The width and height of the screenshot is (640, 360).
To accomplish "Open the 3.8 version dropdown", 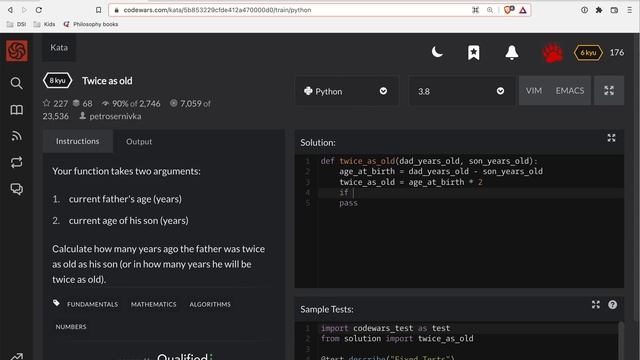I will 462,91.
